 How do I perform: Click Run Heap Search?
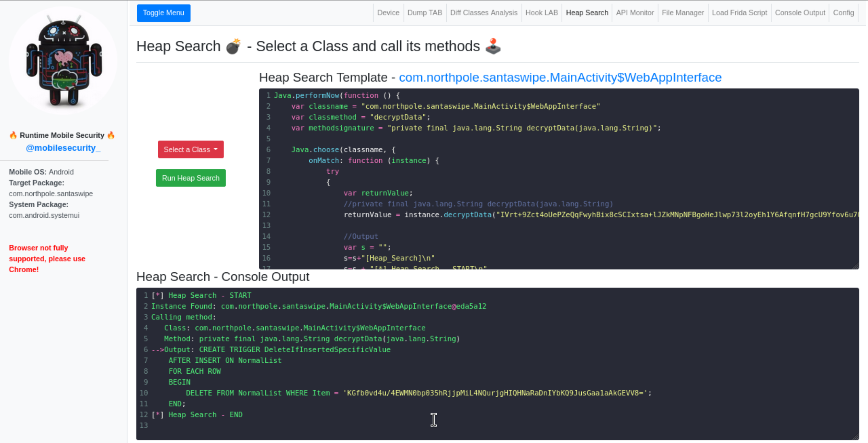pyautogui.click(x=190, y=178)
